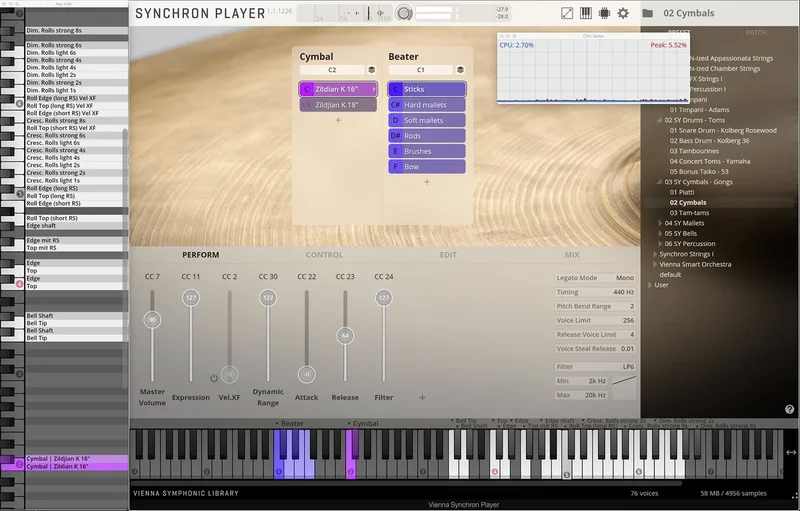Screen dimensions: 800x511
Task: Click the Voice Limit 256 field
Action: tap(595, 320)
